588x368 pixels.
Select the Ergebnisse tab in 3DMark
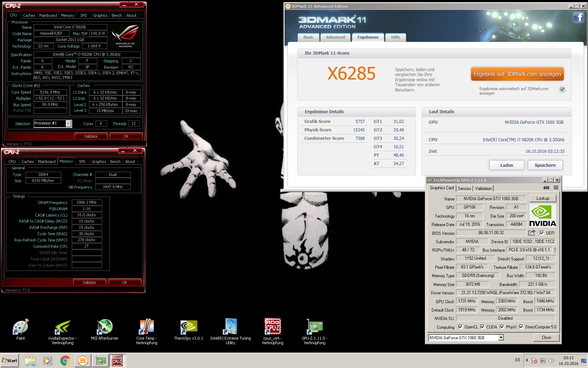click(x=368, y=37)
